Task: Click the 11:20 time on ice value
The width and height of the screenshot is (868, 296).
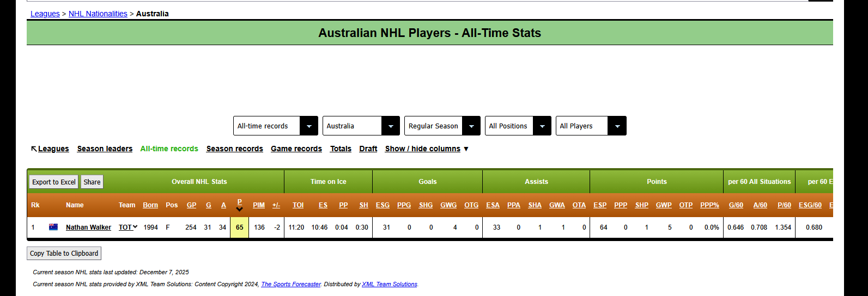Action: pos(296,227)
